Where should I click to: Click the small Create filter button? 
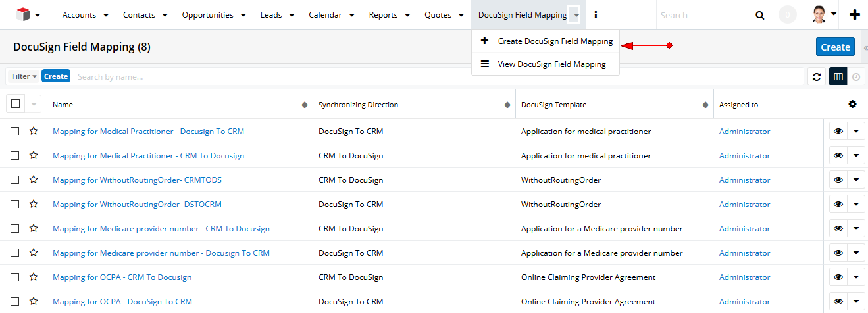point(56,76)
